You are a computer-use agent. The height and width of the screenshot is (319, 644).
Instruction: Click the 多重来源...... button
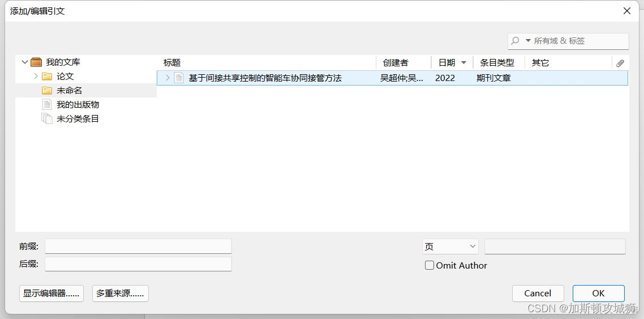(121, 294)
